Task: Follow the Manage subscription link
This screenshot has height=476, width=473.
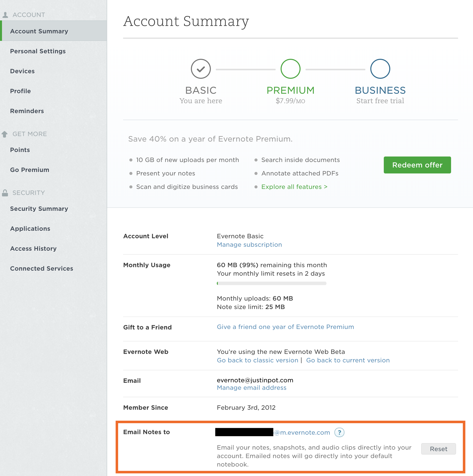Action: [249, 244]
